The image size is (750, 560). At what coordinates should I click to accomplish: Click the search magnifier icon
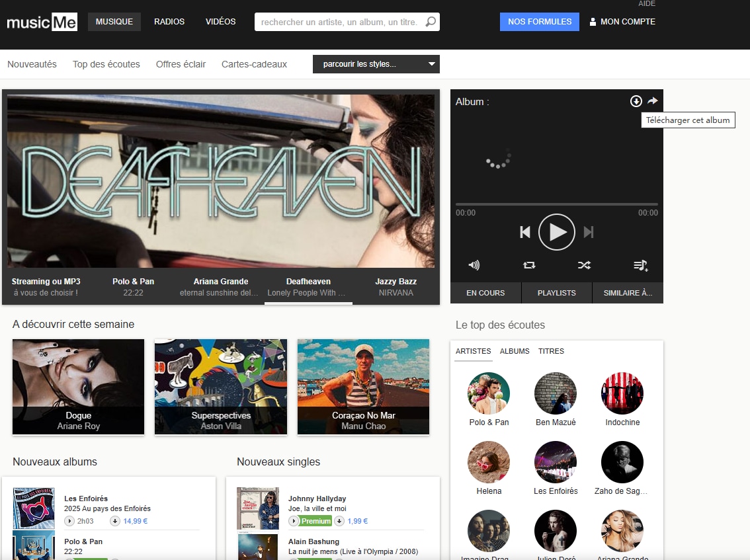tap(431, 22)
